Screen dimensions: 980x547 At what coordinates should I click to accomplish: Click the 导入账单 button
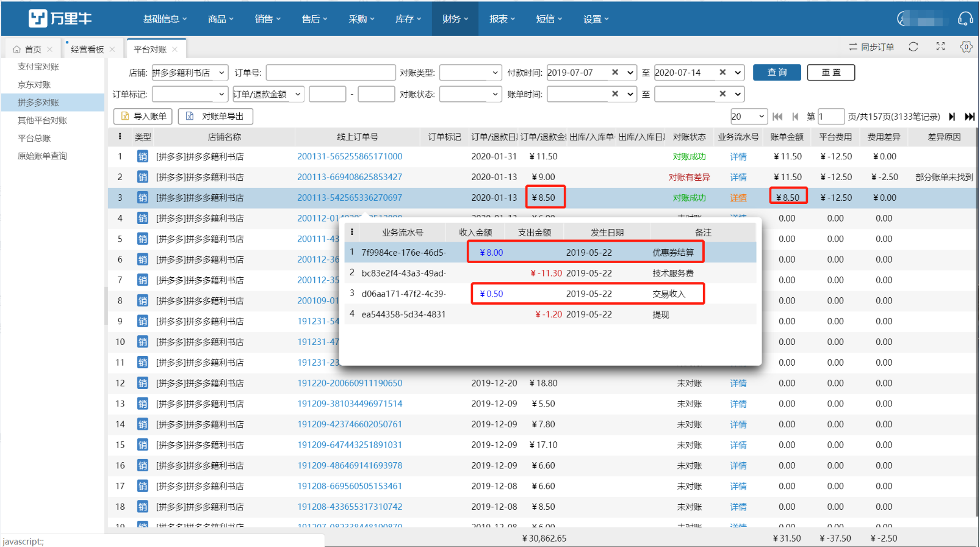tap(143, 116)
